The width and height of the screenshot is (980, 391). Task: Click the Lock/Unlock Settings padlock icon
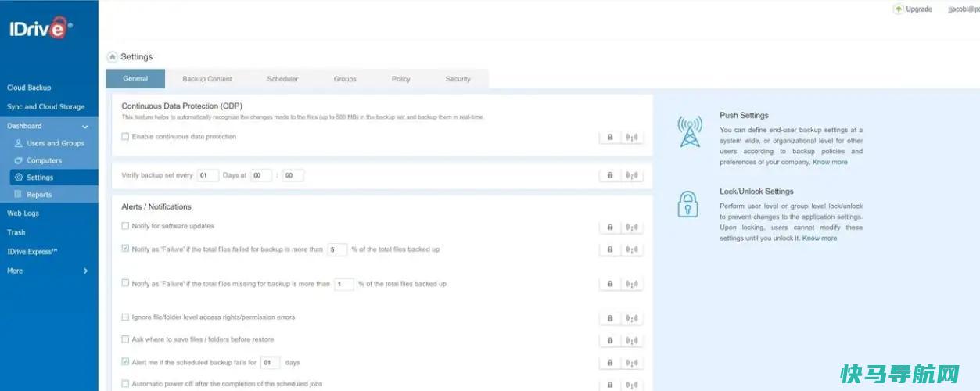point(688,204)
